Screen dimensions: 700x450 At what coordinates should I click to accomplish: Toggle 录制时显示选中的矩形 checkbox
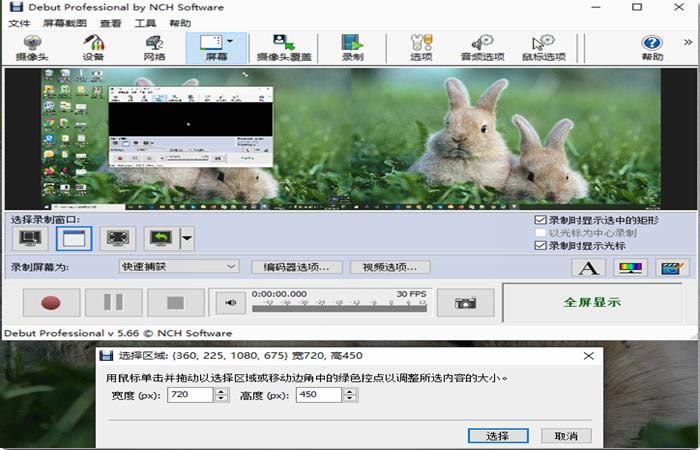(x=540, y=220)
